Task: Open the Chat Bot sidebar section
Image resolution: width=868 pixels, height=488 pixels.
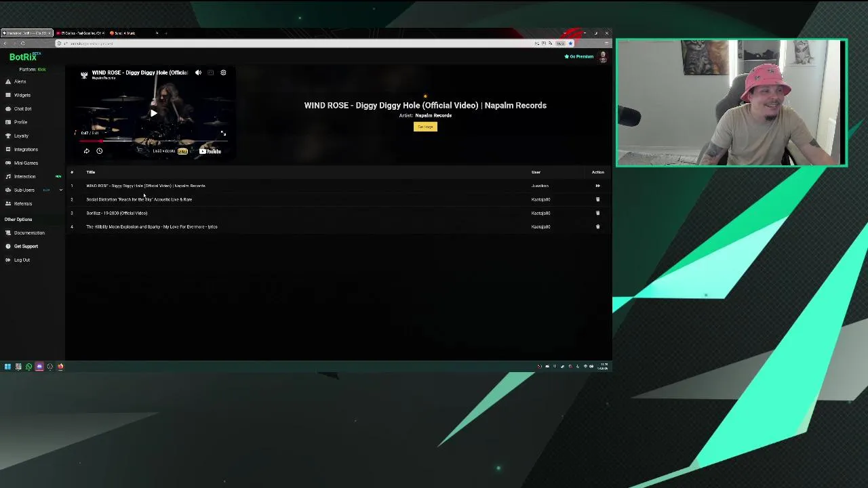Action: pos(22,108)
